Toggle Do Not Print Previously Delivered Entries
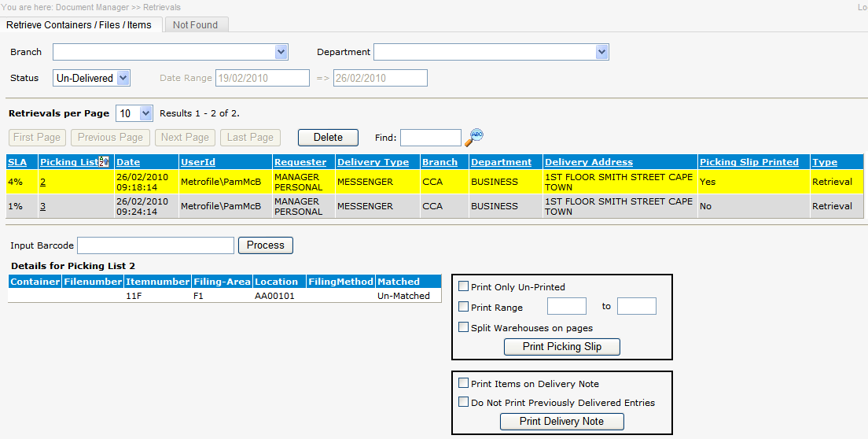Image resolution: width=868 pixels, height=439 pixels. 463,402
